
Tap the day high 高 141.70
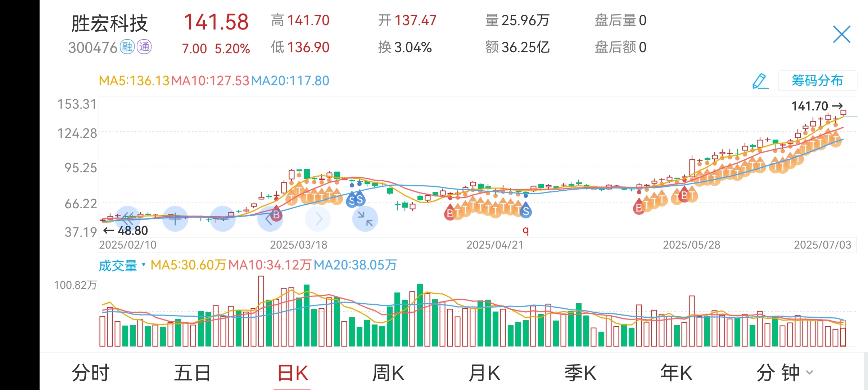point(300,21)
